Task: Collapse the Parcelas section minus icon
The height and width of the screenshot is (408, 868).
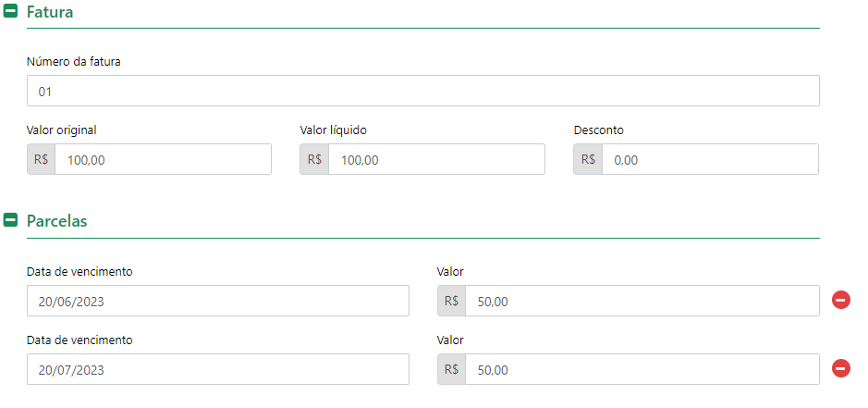Action: [10, 220]
